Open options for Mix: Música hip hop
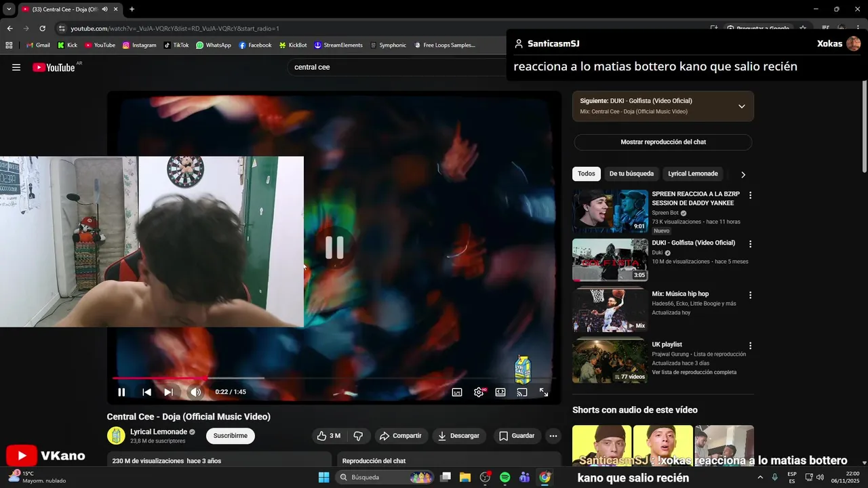Viewport: 868px width, 488px height. click(x=750, y=295)
